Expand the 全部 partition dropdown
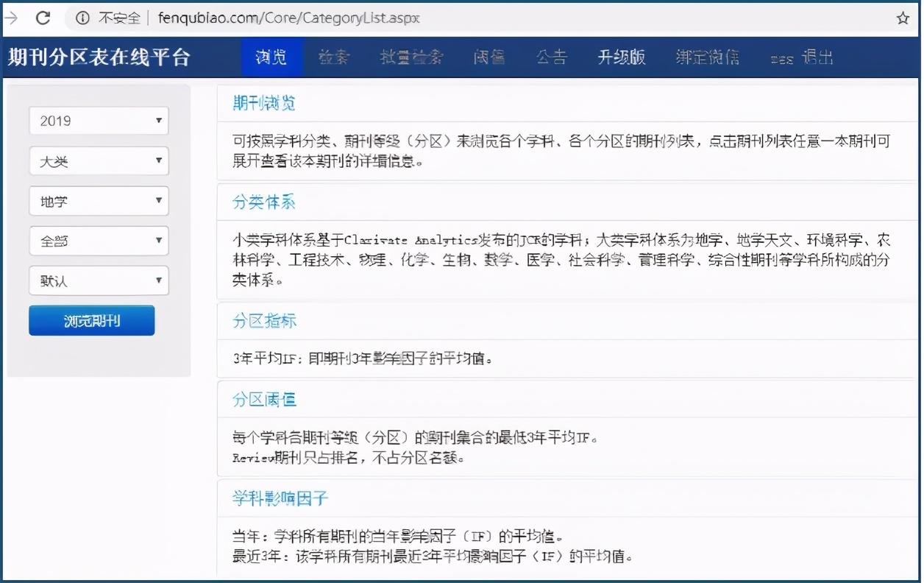This screenshot has height=583, width=924. [99, 241]
